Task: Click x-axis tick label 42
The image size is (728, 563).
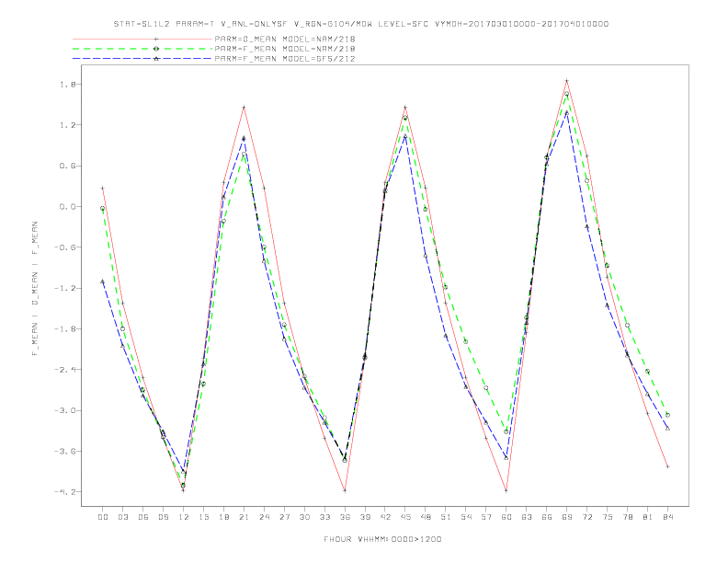Action: [385, 517]
